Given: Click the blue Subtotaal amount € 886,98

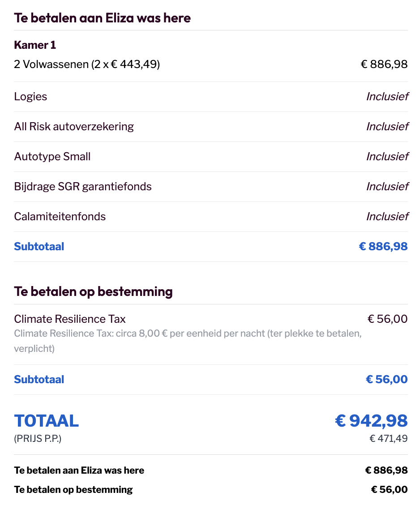Looking at the screenshot, I should point(383,247).
